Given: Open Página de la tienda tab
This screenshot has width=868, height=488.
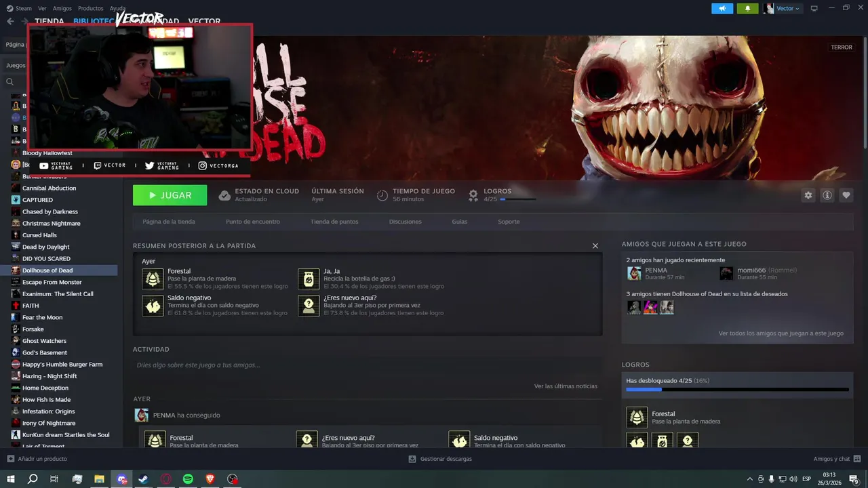Looking at the screenshot, I should pos(169,222).
